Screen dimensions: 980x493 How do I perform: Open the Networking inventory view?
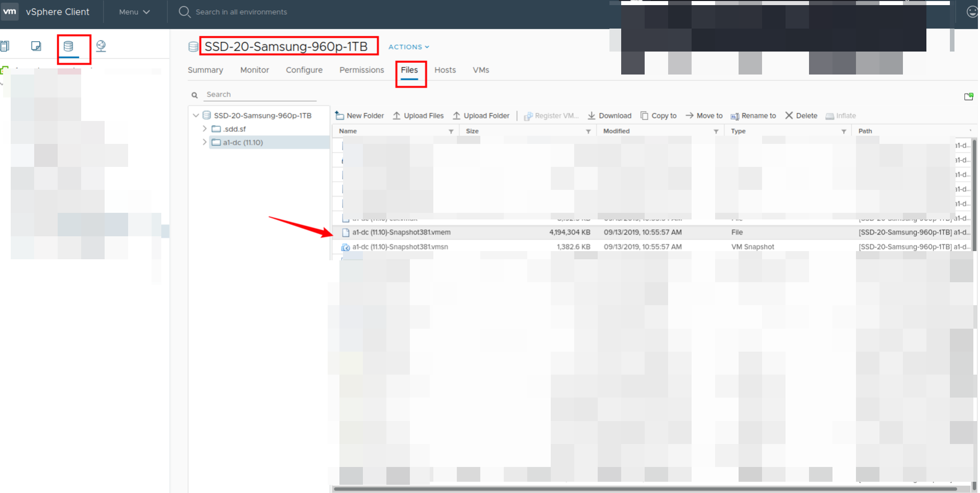[101, 46]
